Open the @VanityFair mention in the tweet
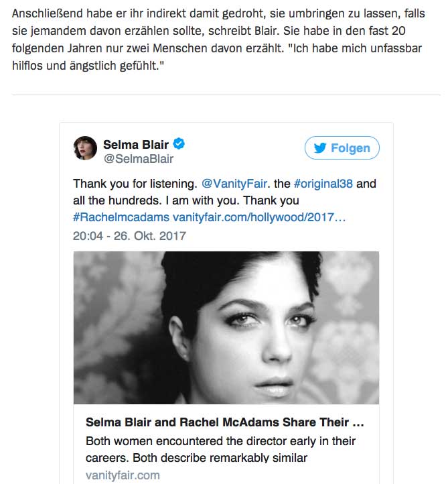 (233, 184)
